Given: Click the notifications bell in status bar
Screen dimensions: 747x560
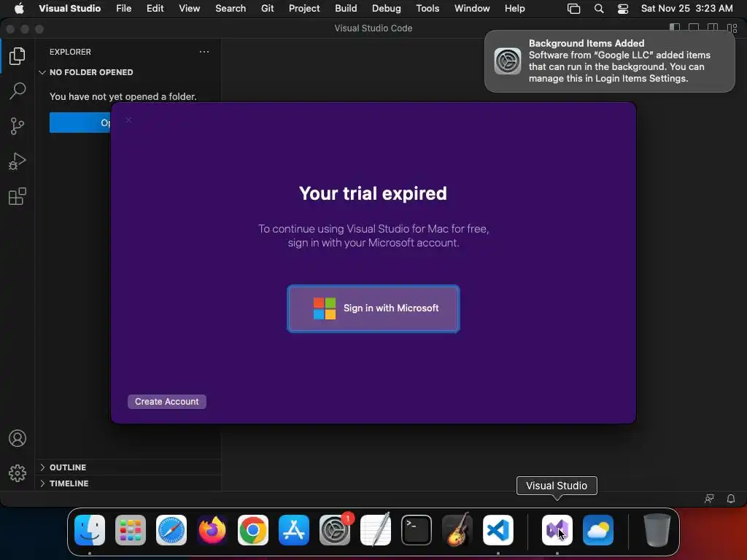Looking at the screenshot, I should point(731,499).
